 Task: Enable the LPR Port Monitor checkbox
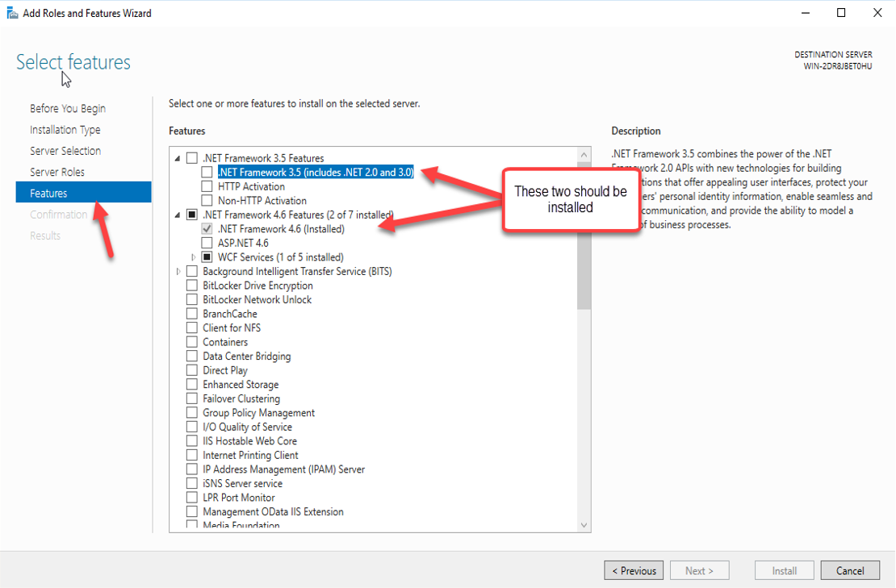click(x=192, y=497)
